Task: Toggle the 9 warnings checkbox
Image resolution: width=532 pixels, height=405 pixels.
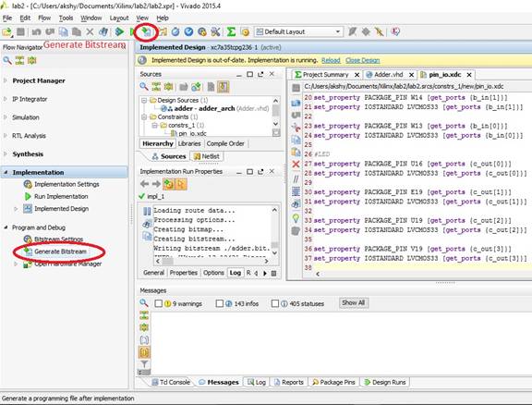Action: [x=159, y=303]
